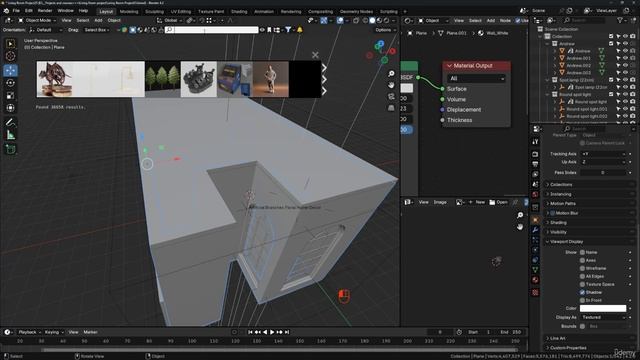
Task: Open the File menu
Action: [16, 11]
